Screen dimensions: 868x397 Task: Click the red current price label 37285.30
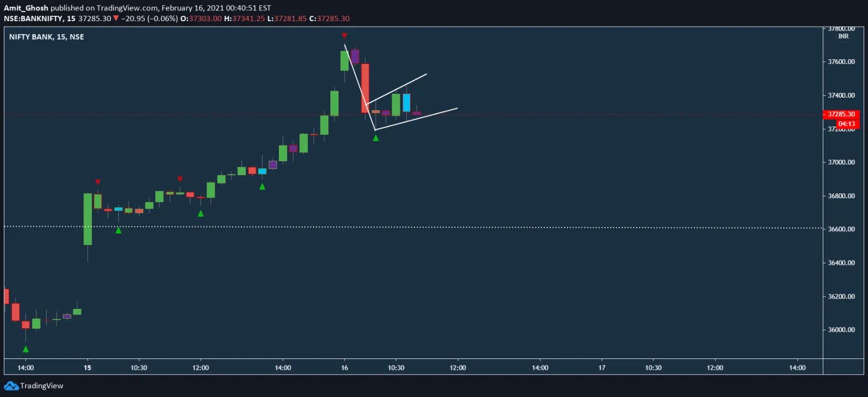pos(841,114)
